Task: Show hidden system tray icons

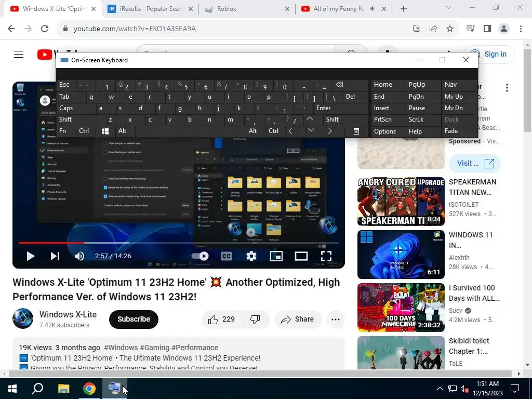Action: 440,389
